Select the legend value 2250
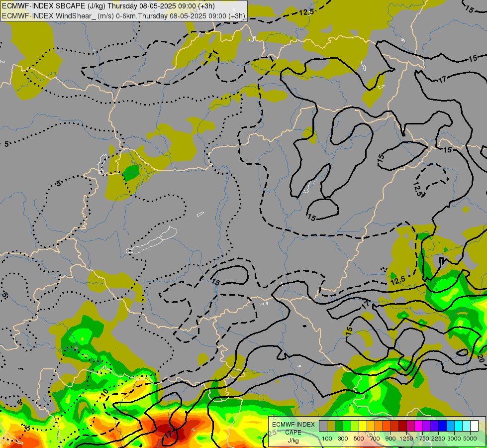The image size is (487, 448). tap(439, 439)
